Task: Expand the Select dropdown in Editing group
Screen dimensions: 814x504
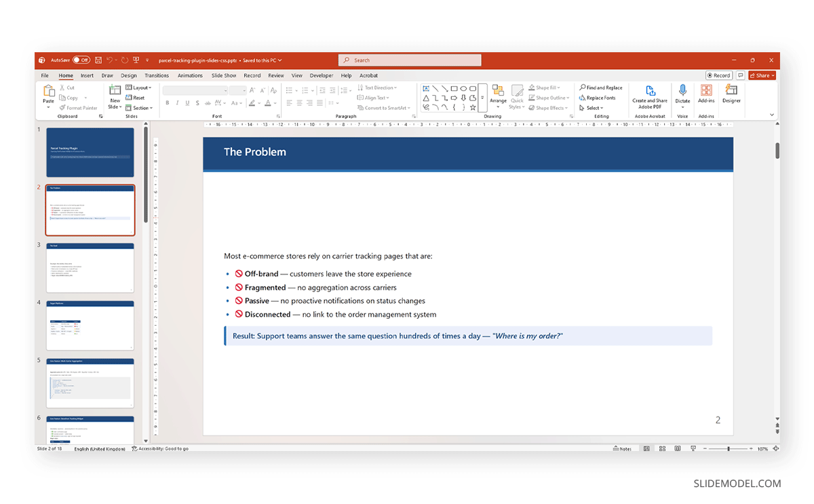Action: (x=592, y=108)
